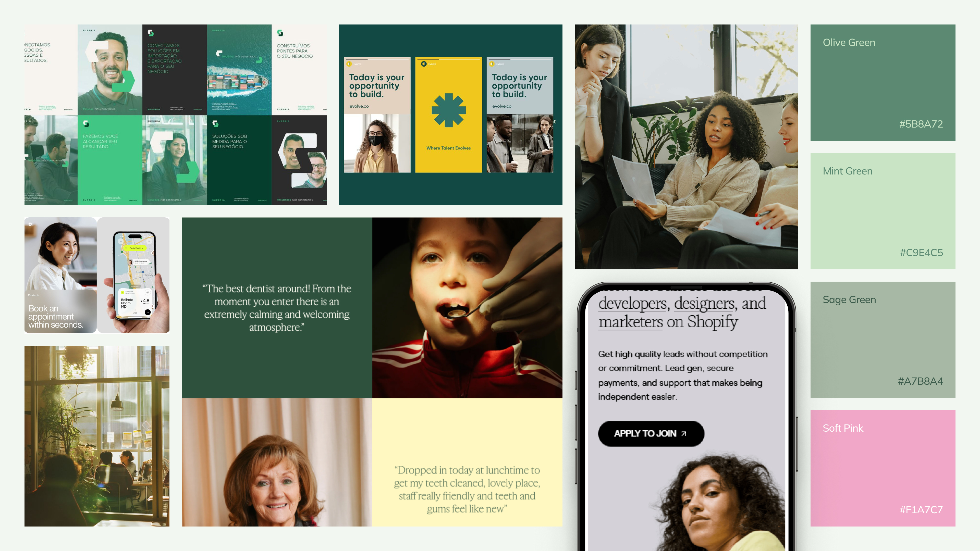Select the Olive Green #5B8A72 swatch
The image size is (980, 551).
coord(883,82)
